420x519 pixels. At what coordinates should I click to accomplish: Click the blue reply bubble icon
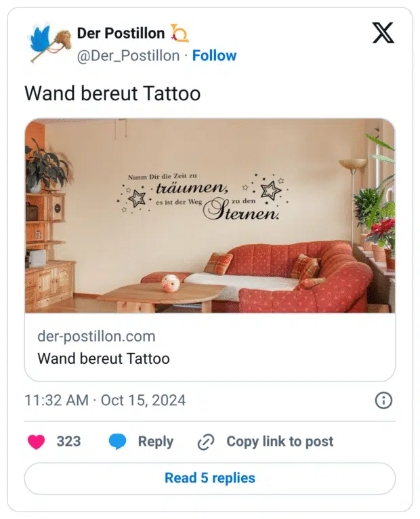tap(117, 442)
